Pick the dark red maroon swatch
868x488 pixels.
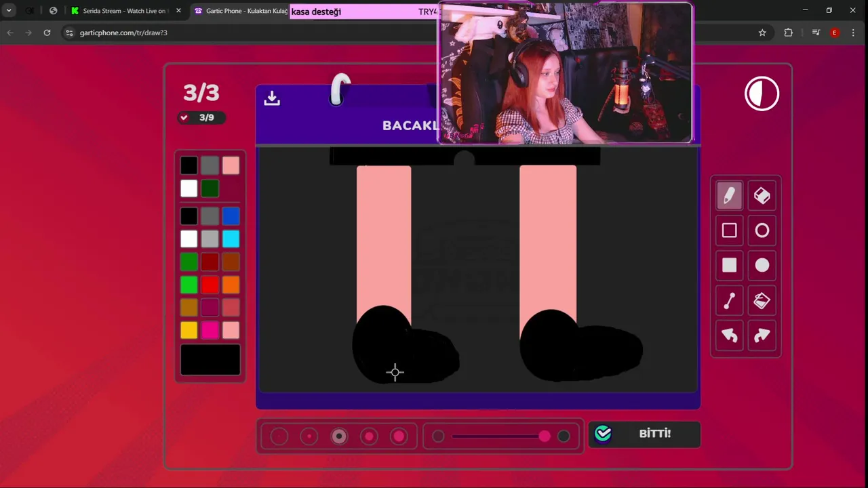[210, 262]
